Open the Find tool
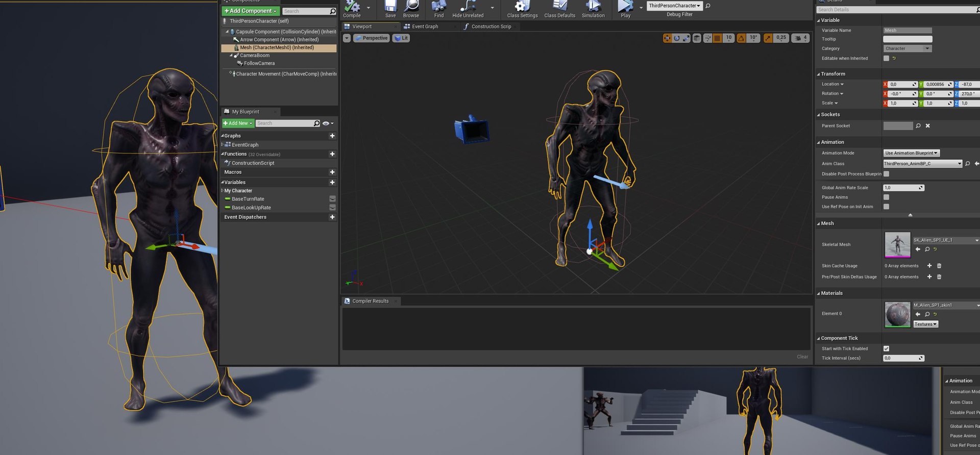The image size is (980, 455). [439, 9]
